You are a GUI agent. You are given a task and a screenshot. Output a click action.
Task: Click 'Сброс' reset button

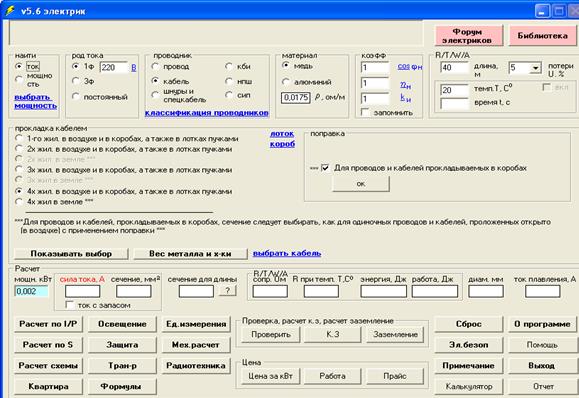point(469,324)
